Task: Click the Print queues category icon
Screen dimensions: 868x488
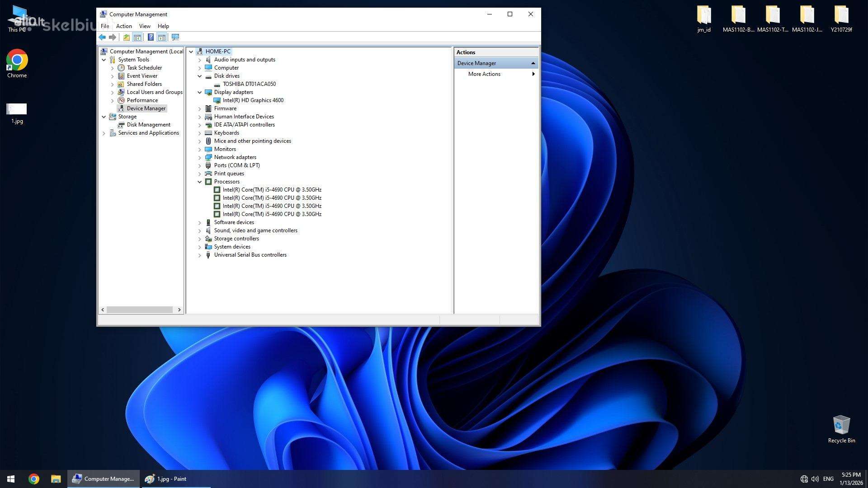Action: pyautogui.click(x=208, y=174)
